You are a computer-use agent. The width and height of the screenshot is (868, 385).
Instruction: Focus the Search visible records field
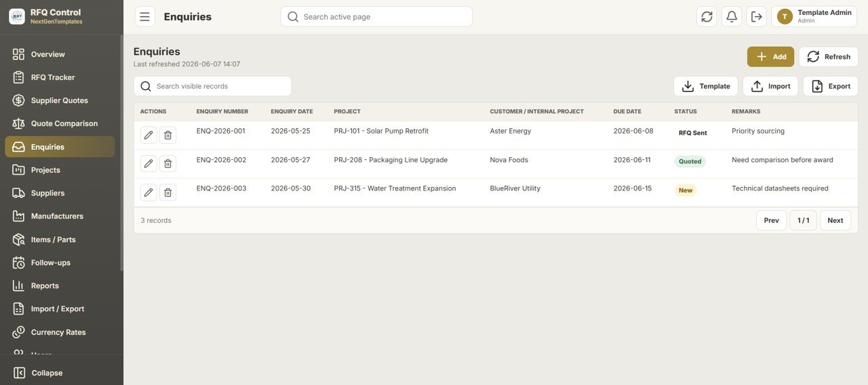pyautogui.click(x=212, y=86)
